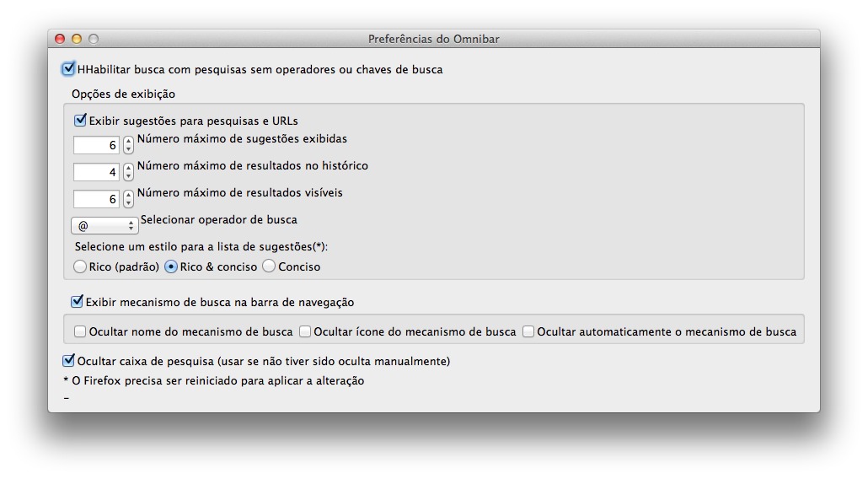Image resolution: width=868 pixels, height=479 pixels.
Task: Uncheck 'Exibir sugestões para pesquisas e URLs'
Action: (x=80, y=120)
